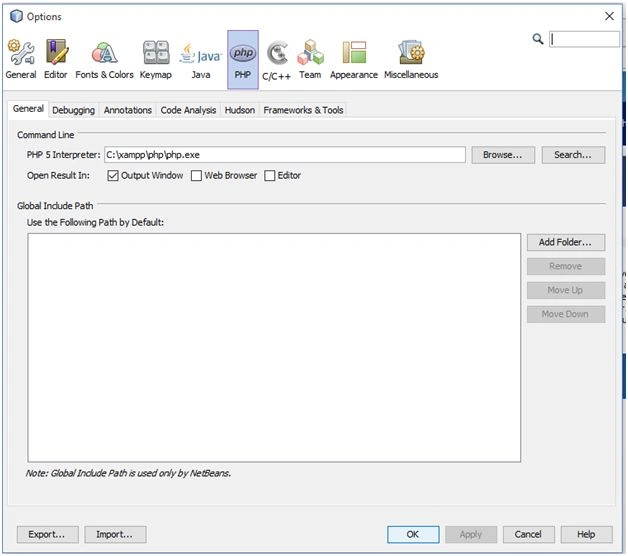Screen dimensions: 628x556
Task: Select the PHP options category
Action: [x=243, y=59]
